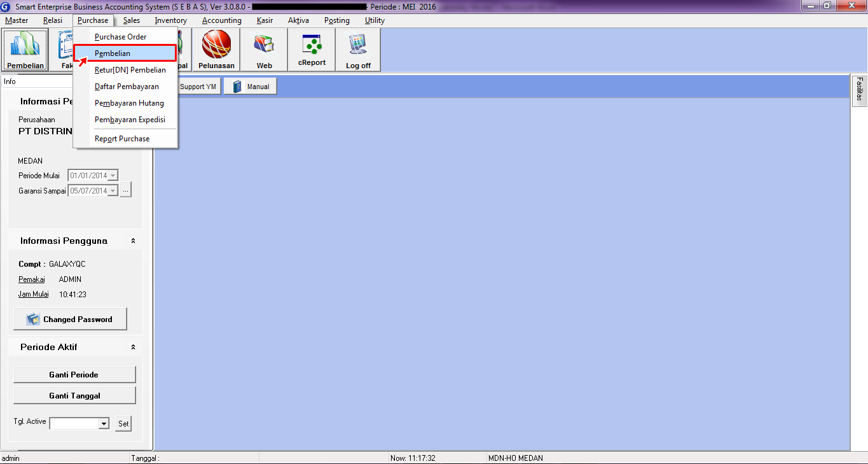The height and width of the screenshot is (464, 868).
Task: Click the Changed Password button
Action: click(70, 319)
